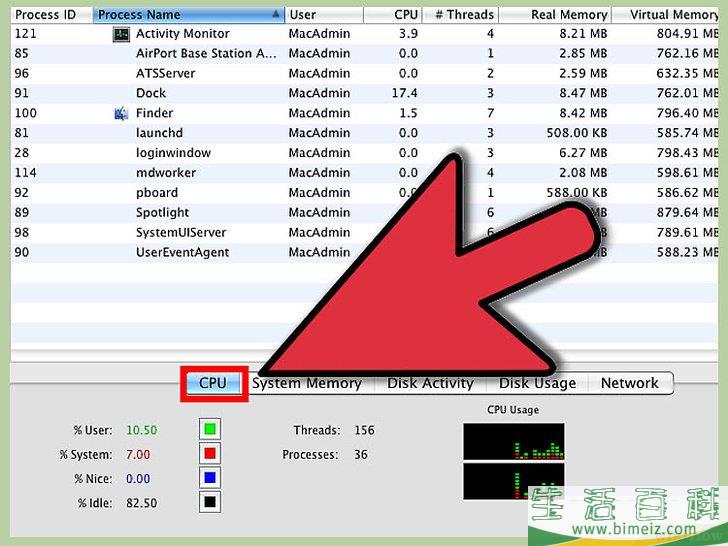Select the ATSServer process row
Viewport: 728px width, 546px height.
364,74
